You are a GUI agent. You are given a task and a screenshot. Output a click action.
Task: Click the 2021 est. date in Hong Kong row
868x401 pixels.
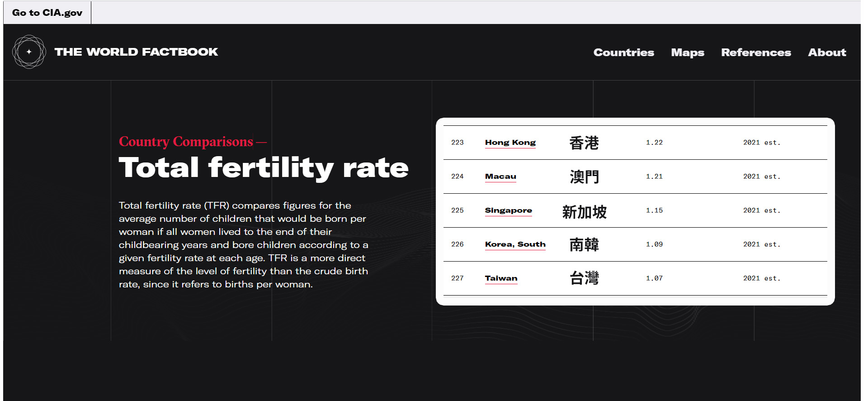tap(762, 143)
